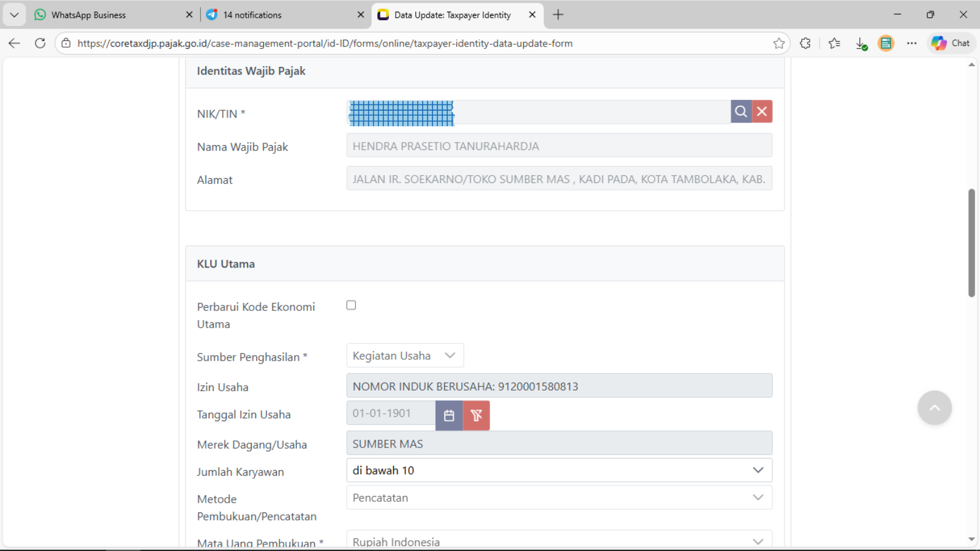The width and height of the screenshot is (980, 551).
Task: Click the Merek Dagang/Usaha input field
Action: 559,443
